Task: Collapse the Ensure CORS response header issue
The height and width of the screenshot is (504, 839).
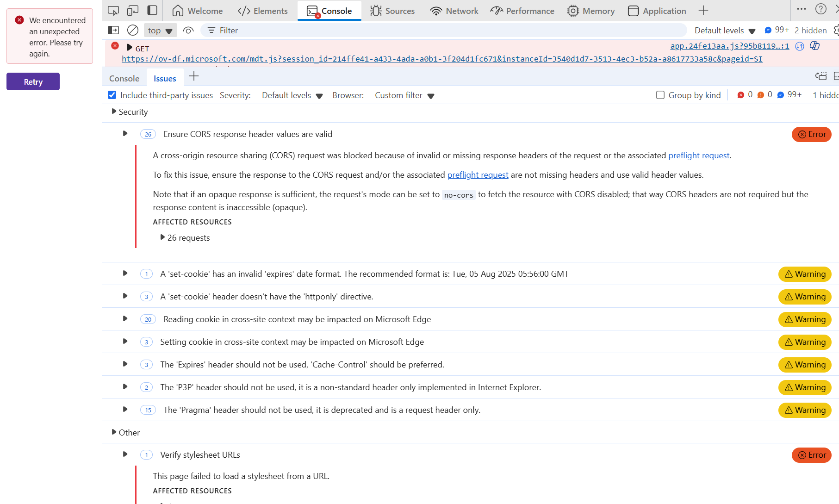Action: (x=125, y=133)
